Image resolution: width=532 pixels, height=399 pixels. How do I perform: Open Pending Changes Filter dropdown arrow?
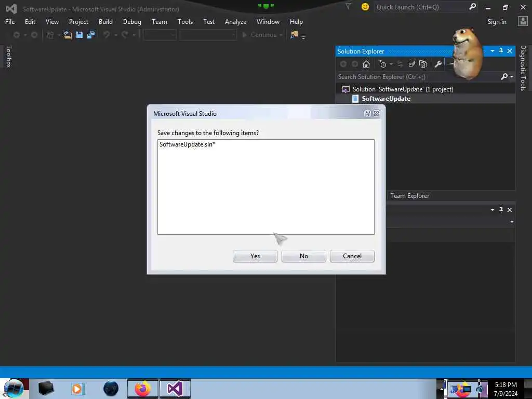point(391,64)
